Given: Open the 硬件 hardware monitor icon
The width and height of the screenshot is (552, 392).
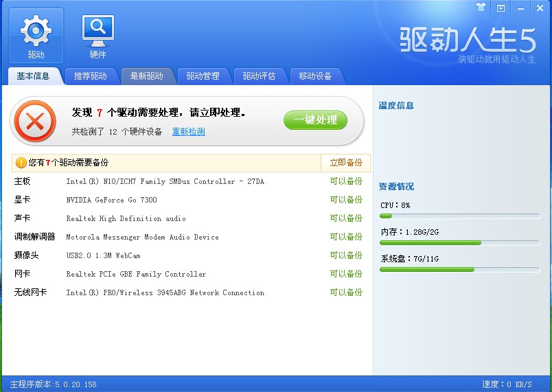Looking at the screenshot, I should pyautogui.click(x=97, y=31).
